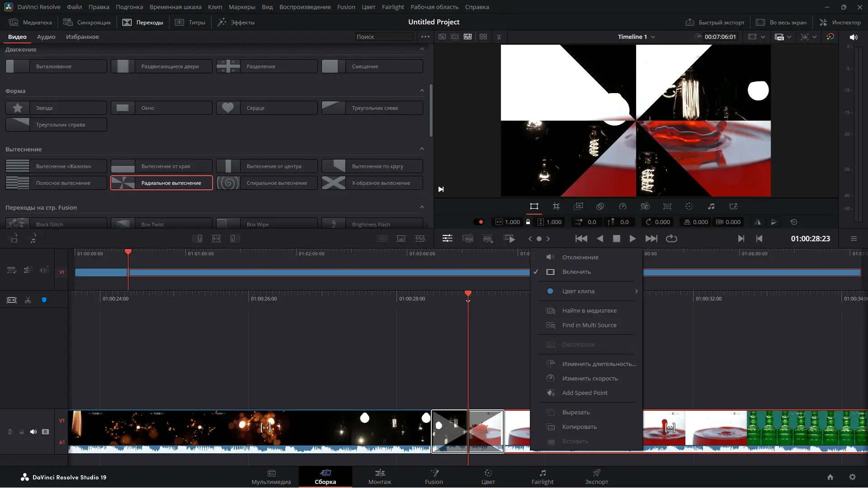The width and height of the screenshot is (868, 488).
Task: Select the Transform tool icon under viewer
Action: click(x=534, y=206)
